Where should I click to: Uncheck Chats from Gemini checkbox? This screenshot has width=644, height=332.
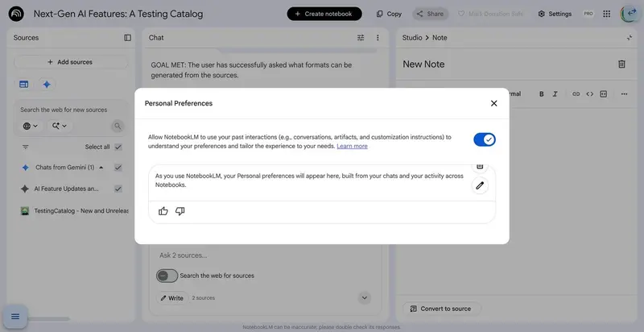coord(118,168)
